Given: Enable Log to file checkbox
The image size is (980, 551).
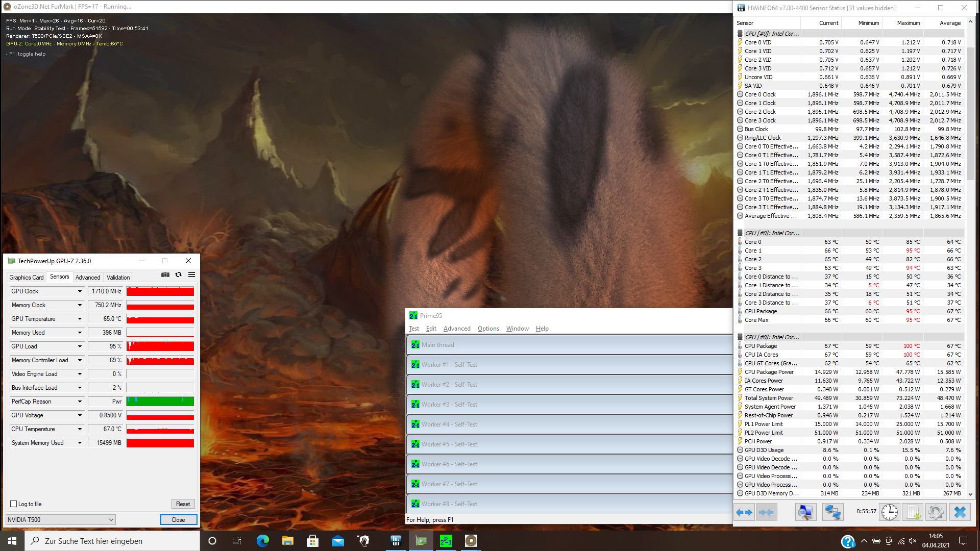Looking at the screenshot, I should [14, 504].
